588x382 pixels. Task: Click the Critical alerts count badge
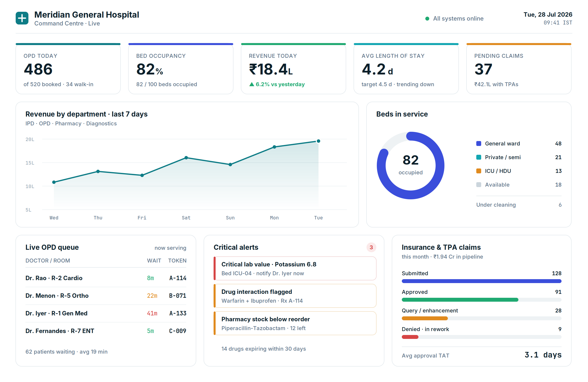371,247
